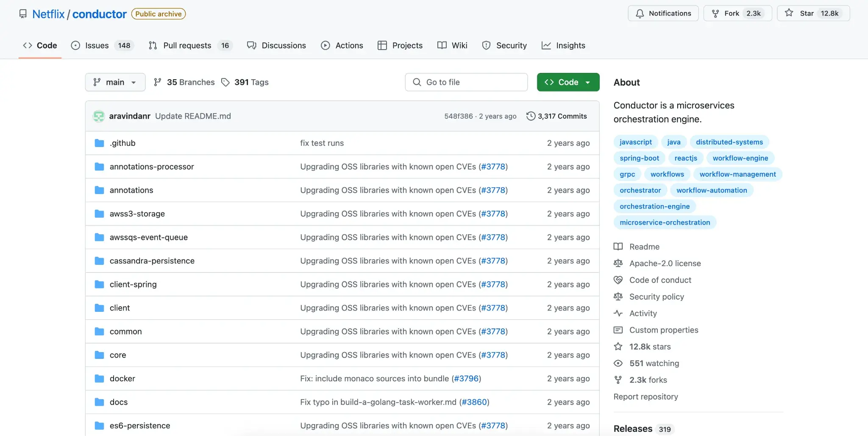The height and width of the screenshot is (436, 868).
Task: Click the Report repository link
Action: [645, 397]
